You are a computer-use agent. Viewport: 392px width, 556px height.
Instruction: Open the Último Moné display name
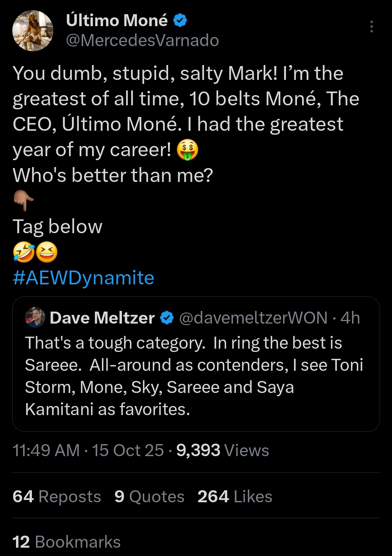coord(117,20)
